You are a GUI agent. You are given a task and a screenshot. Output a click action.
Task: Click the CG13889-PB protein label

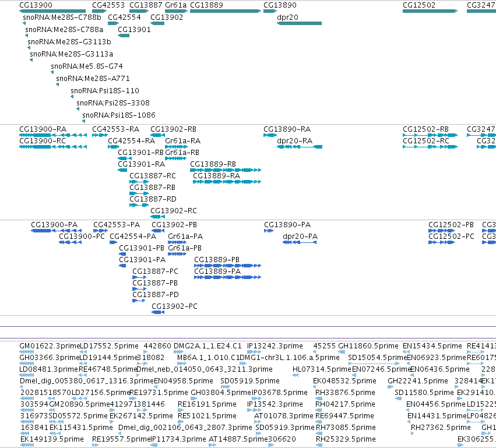coord(217,260)
